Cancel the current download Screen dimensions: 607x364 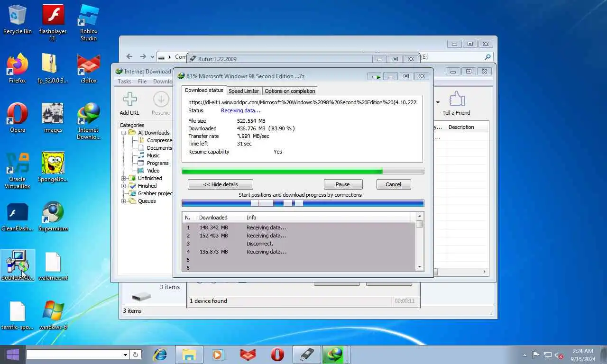pyautogui.click(x=393, y=184)
